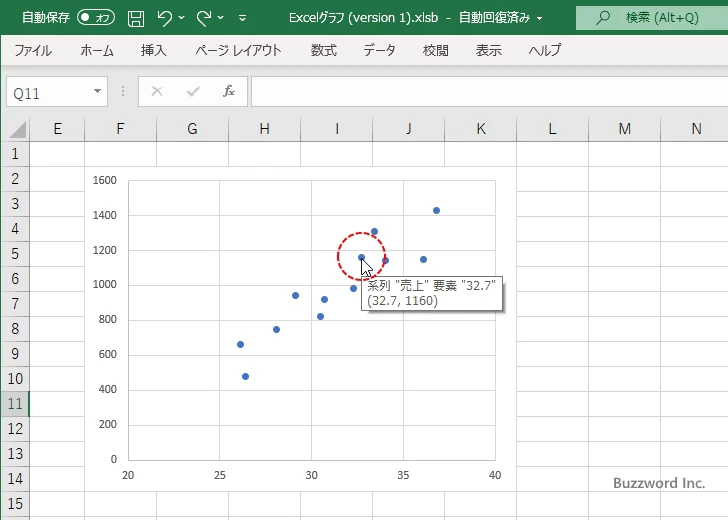Click the vertical axis label 800
The image size is (728, 520).
(107, 319)
